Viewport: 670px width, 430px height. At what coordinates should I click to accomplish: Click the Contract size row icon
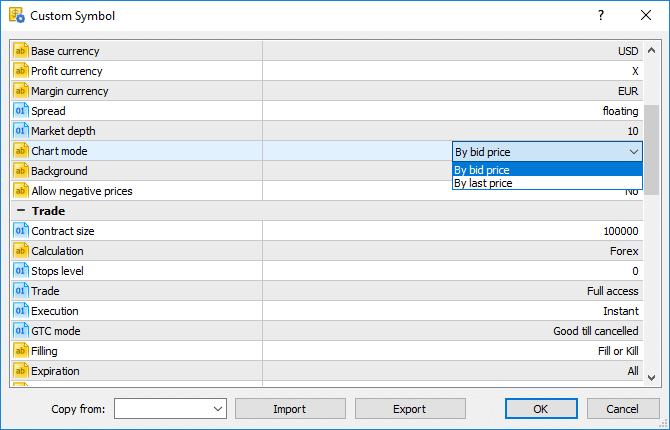coord(20,231)
